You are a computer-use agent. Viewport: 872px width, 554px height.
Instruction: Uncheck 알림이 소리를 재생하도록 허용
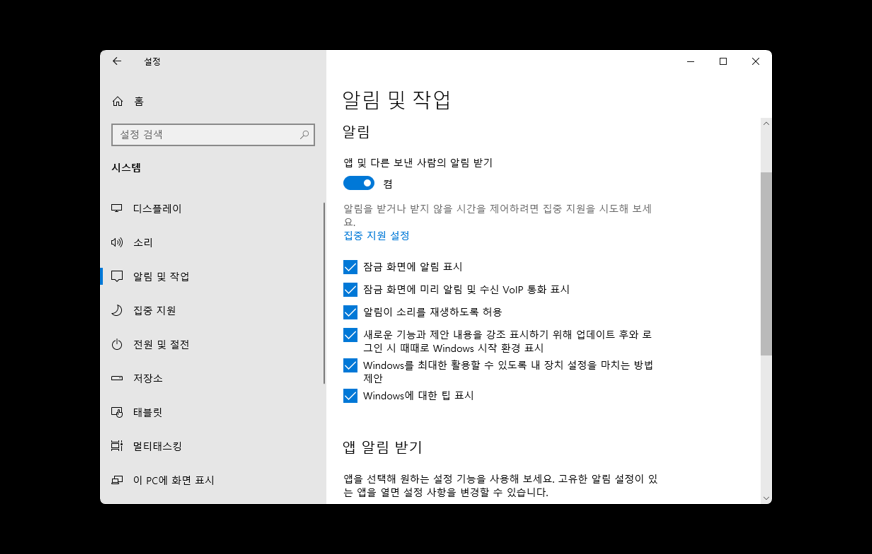tap(350, 312)
